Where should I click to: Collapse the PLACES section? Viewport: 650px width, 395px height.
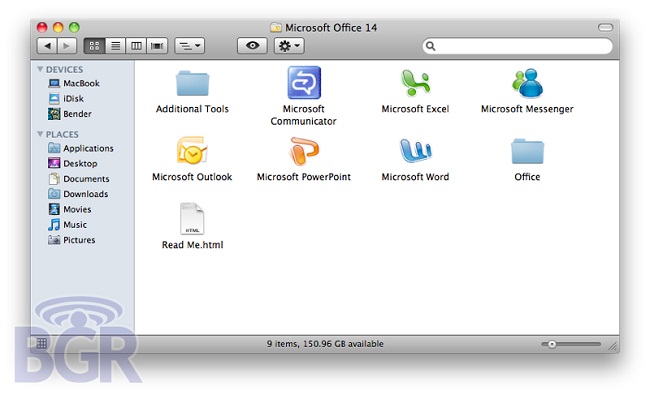40,134
